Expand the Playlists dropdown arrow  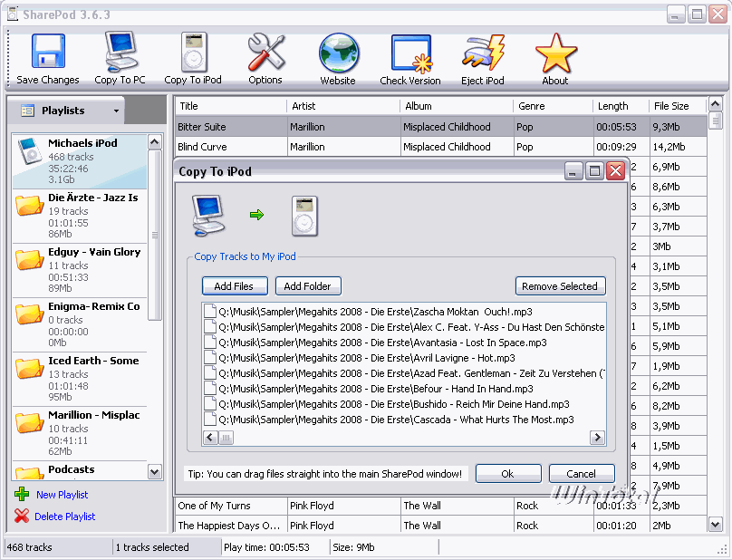coord(116,111)
